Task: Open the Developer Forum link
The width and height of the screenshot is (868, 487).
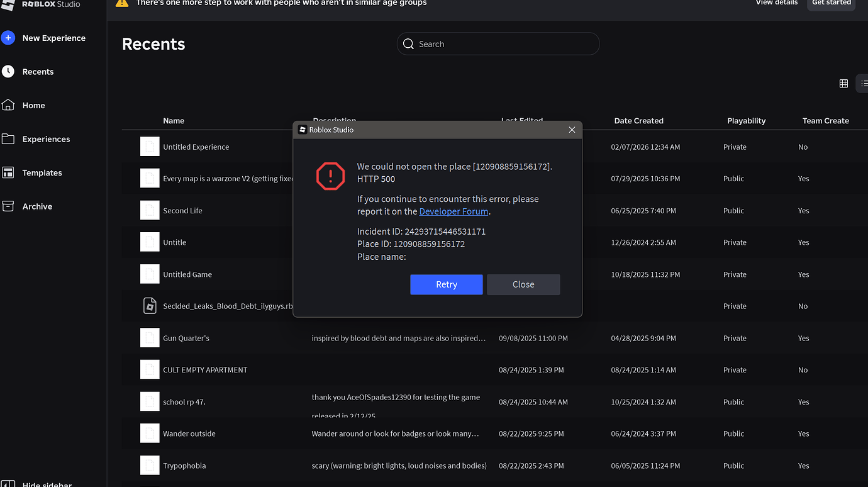Action: (x=453, y=211)
